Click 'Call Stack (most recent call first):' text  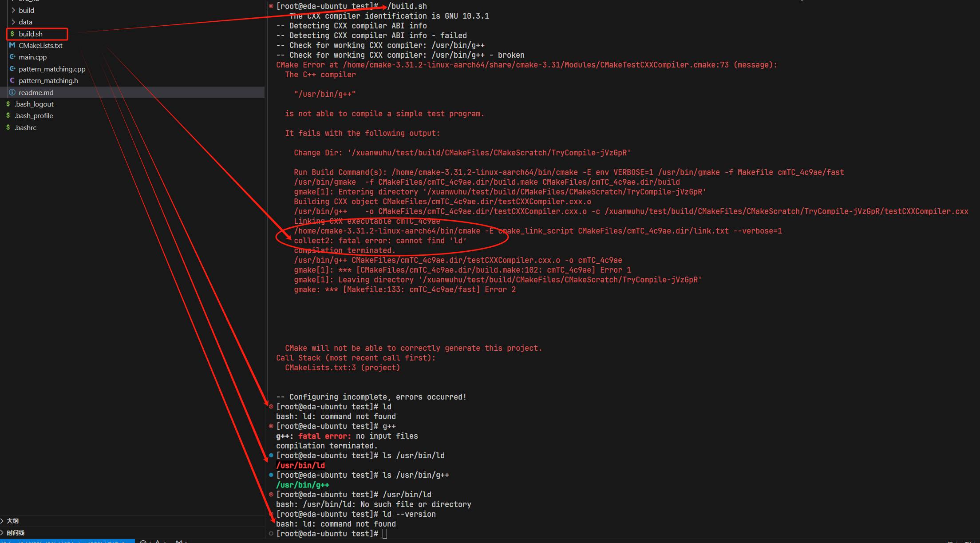click(x=356, y=358)
